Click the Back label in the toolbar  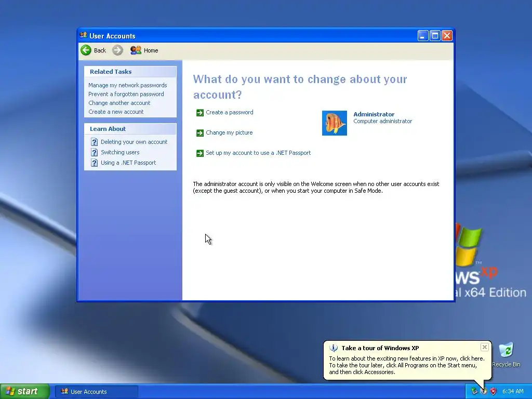click(100, 50)
